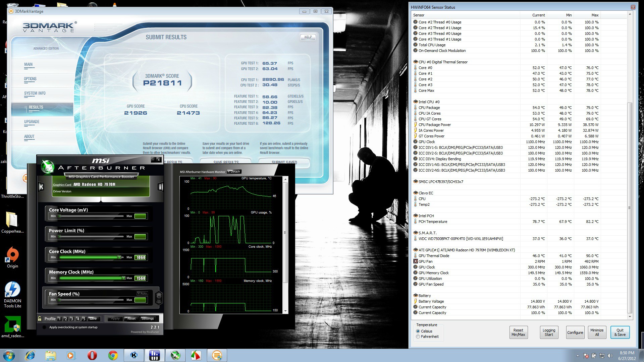Click the power plug tray icon
The image size is (644, 362).
click(594, 356)
